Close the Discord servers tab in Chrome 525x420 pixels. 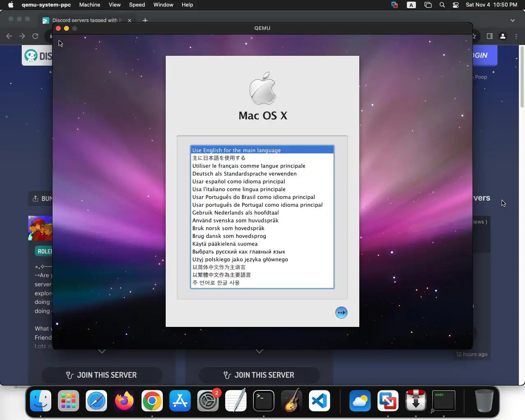(130, 20)
